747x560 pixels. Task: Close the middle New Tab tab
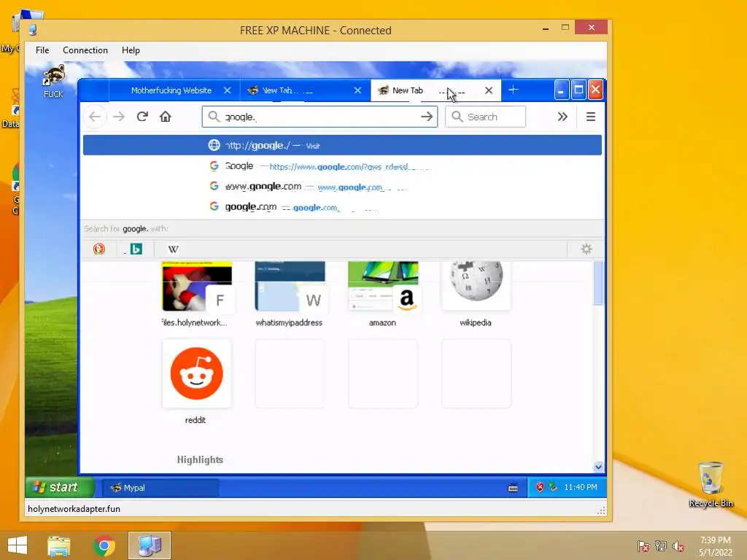pos(357,90)
